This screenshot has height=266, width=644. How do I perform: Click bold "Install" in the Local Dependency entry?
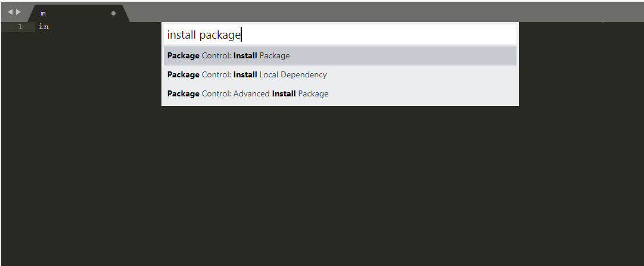point(245,75)
